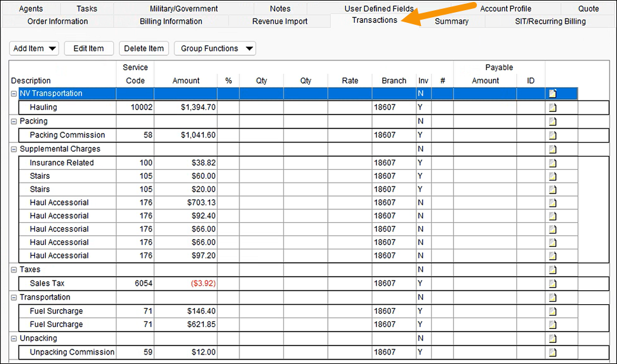Go to the Account Profile tab
This screenshot has width=617, height=364.
point(506,9)
